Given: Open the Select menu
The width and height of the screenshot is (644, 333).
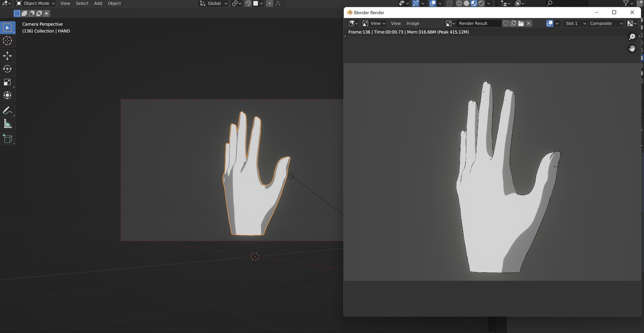Looking at the screenshot, I should 82,3.
